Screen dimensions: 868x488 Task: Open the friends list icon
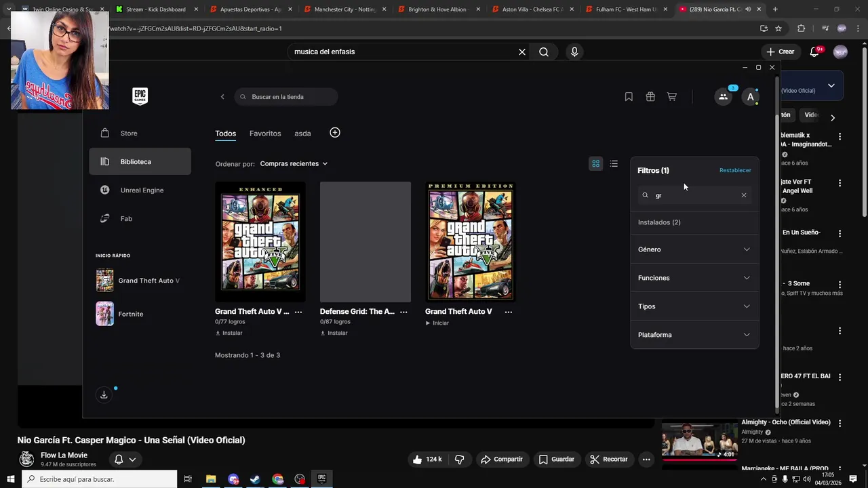point(723,97)
